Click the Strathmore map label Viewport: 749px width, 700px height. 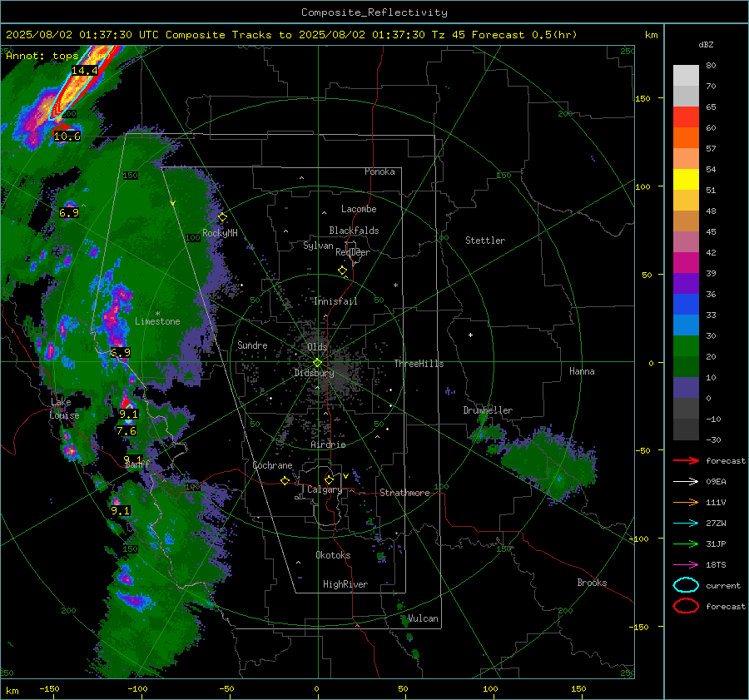[x=404, y=493]
